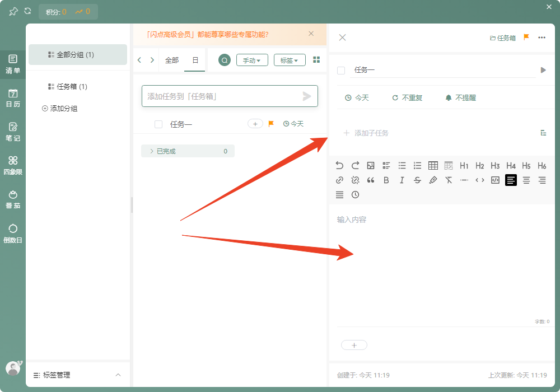Image resolution: width=560 pixels, height=392 pixels.
Task: Click the blockquote formatting icon
Action: pyautogui.click(x=370, y=180)
